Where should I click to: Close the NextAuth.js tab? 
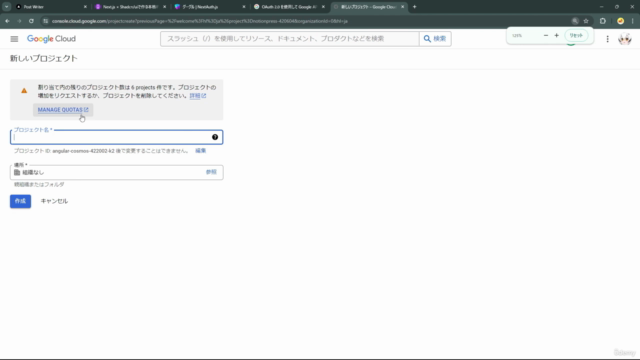244,7
